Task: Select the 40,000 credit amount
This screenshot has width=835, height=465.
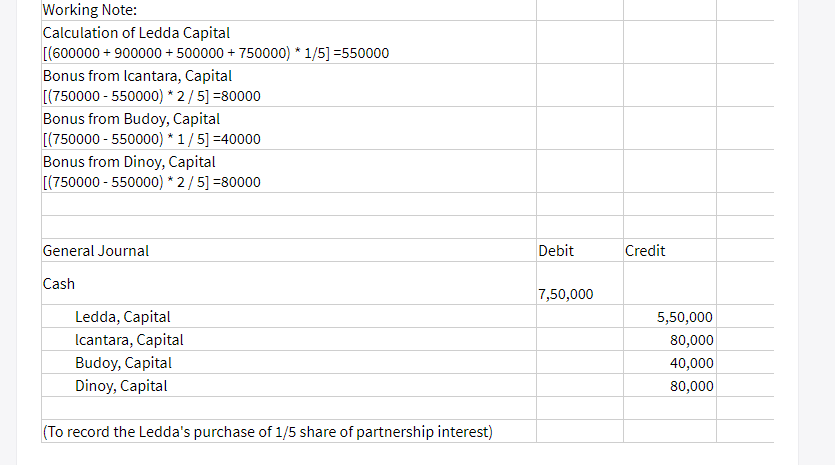Action: 691,363
